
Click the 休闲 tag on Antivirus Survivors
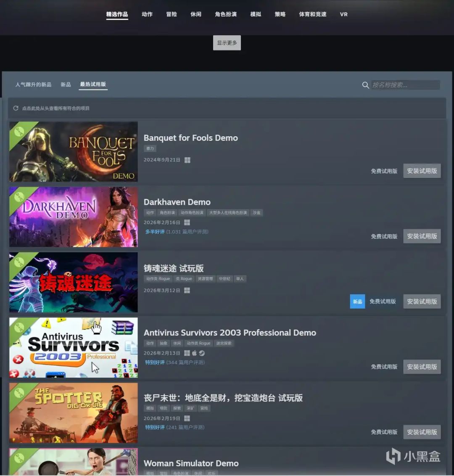177,344
